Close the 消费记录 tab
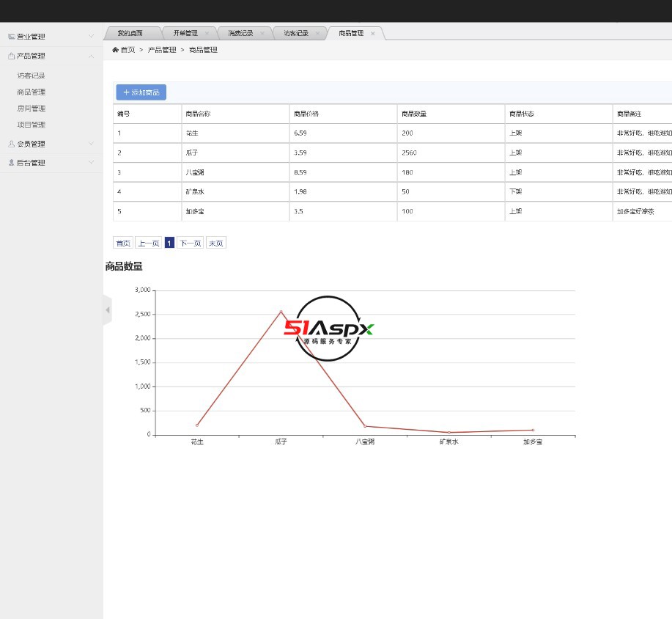Screen dimensions: 672x619 [262, 33]
